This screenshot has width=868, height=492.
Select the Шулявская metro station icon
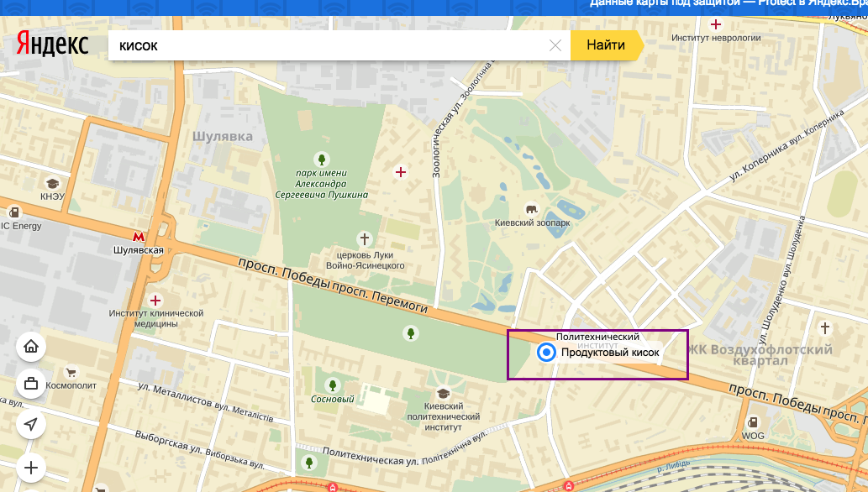tap(138, 238)
